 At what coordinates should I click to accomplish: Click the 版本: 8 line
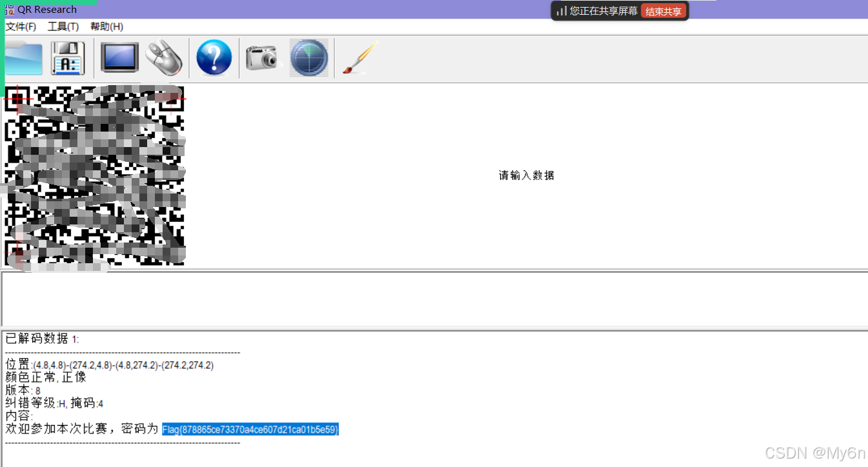23,390
